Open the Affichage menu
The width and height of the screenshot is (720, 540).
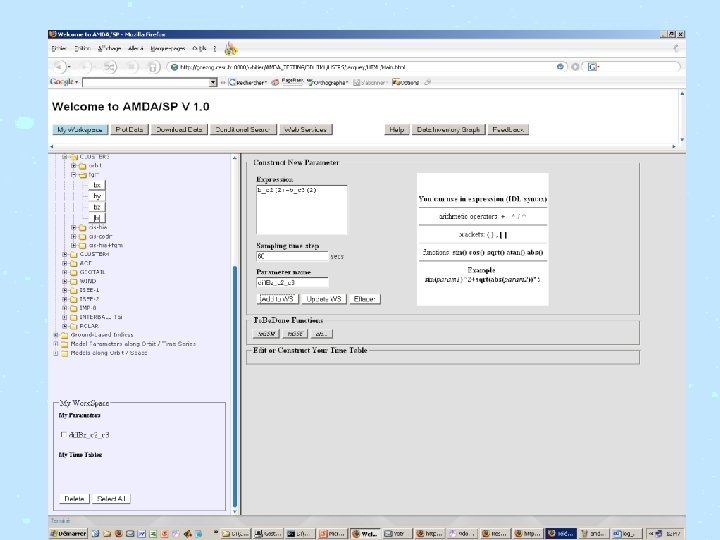coord(110,48)
